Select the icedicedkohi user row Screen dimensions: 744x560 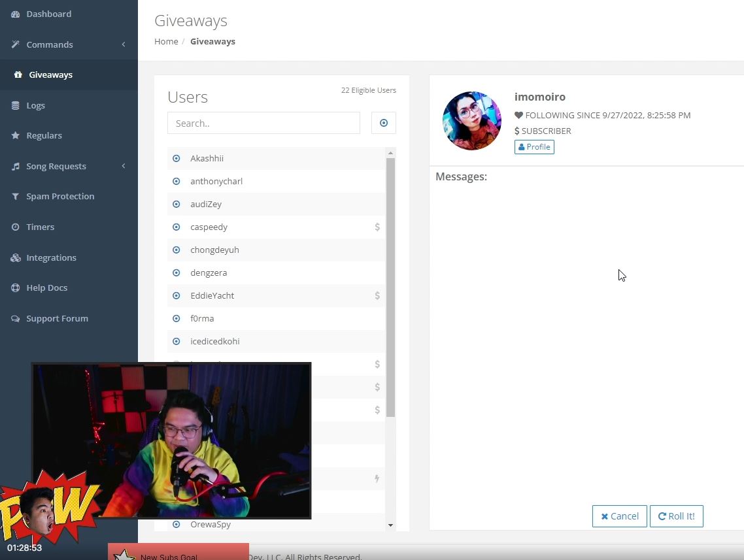[276, 341]
